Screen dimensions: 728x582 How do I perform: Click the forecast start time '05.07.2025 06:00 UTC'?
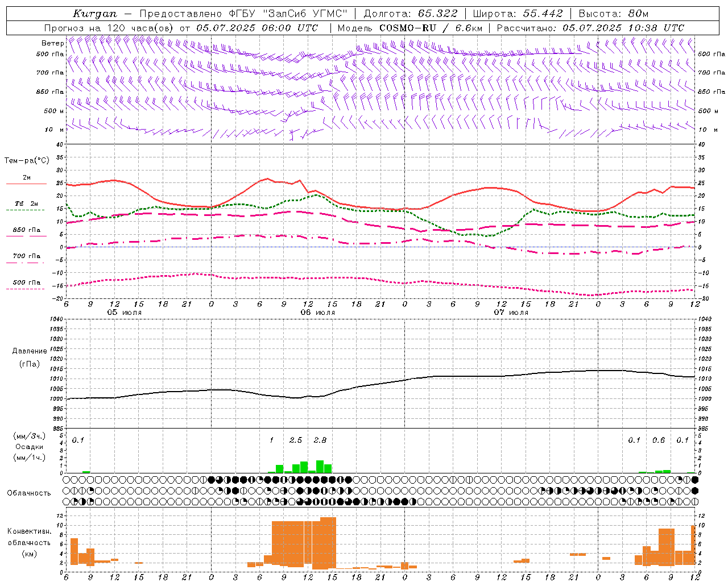pos(257,28)
